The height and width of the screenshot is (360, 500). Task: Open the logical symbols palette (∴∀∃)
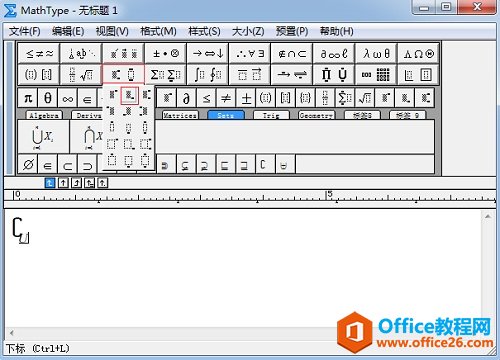point(250,53)
